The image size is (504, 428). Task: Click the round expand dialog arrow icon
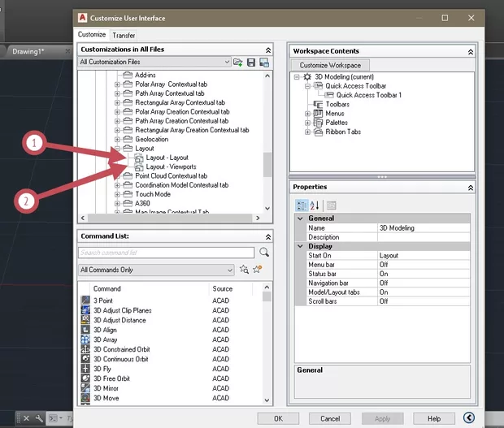click(469, 418)
